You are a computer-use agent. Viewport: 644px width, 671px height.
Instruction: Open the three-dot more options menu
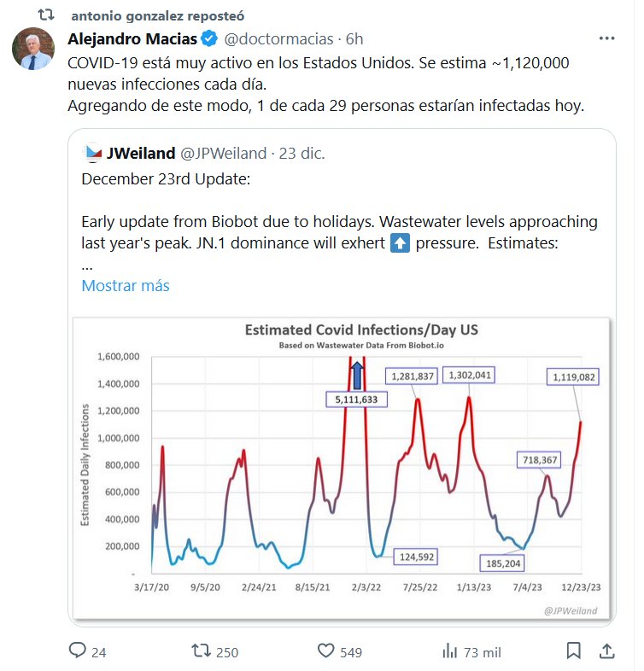(606, 39)
